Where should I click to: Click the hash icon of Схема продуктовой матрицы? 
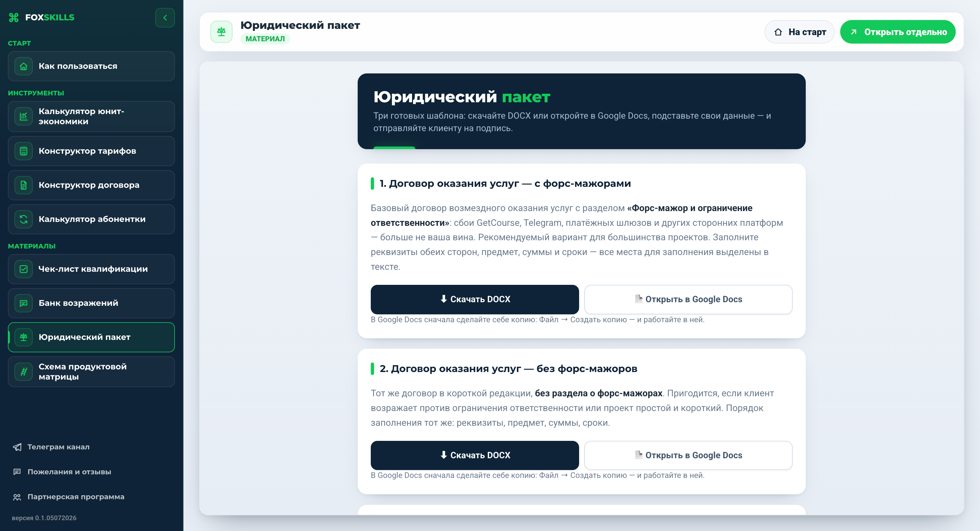click(24, 371)
